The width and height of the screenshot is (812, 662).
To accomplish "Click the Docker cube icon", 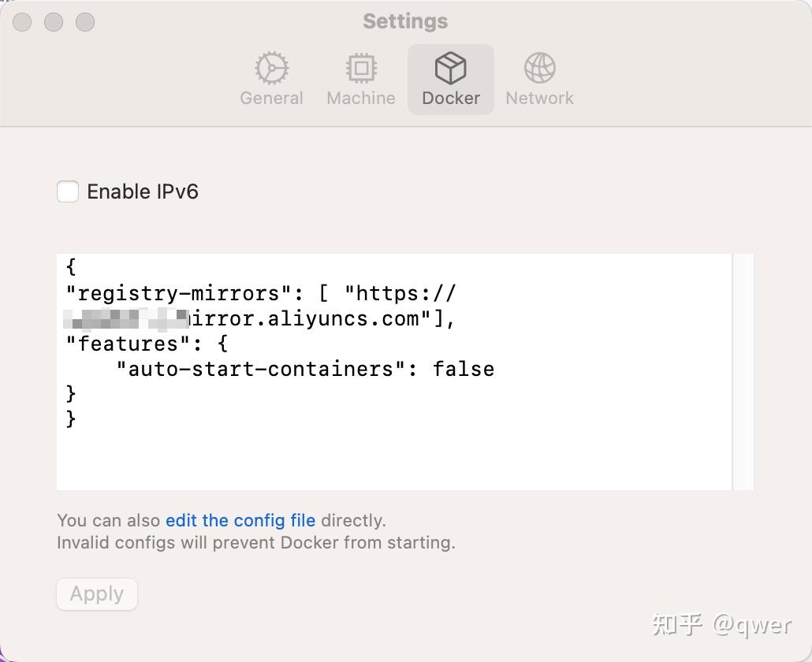I will pos(451,69).
